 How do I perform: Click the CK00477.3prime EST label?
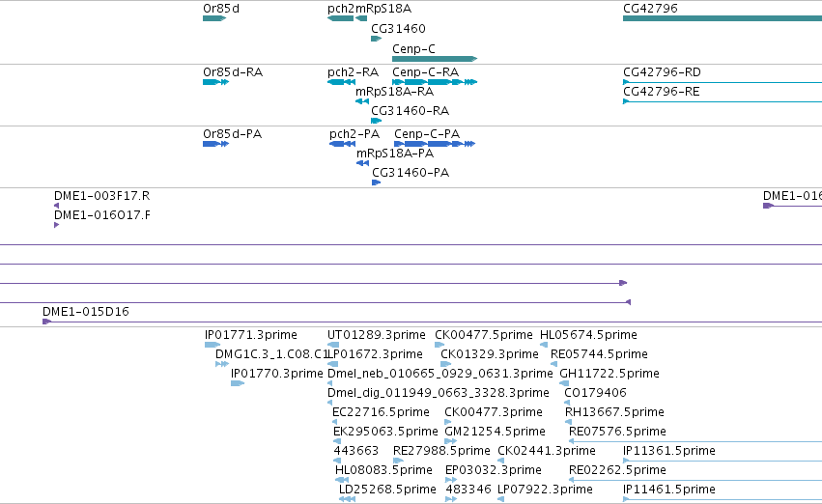[x=494, y=412]
